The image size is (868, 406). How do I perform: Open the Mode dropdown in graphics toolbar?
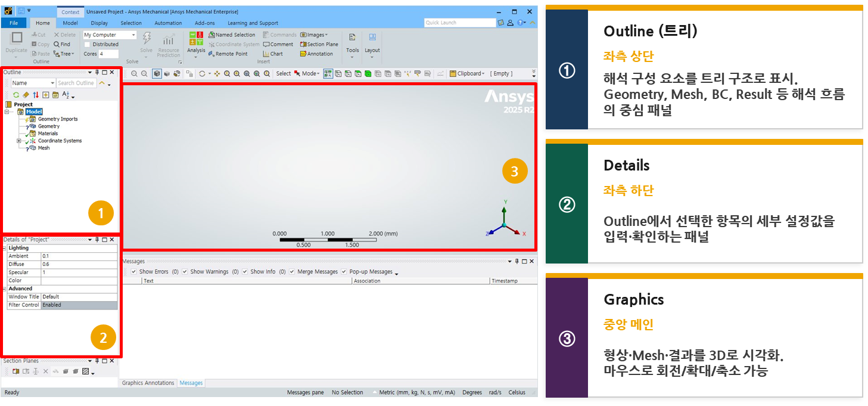[x=307, y=74]
